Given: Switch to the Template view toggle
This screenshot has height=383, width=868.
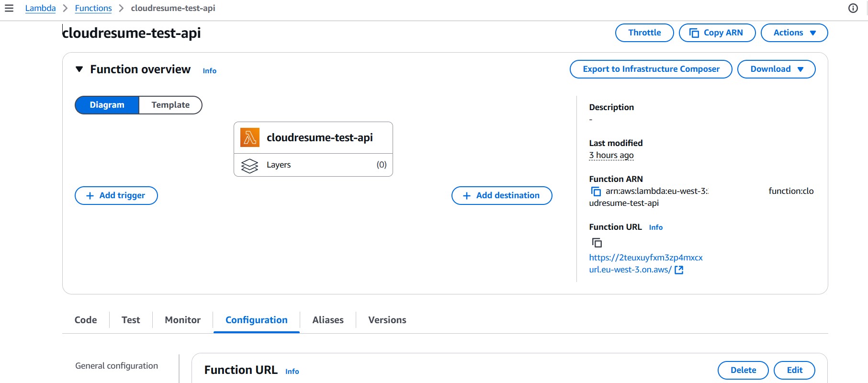Looking at the screenshot, I should (x=170, y=105).
